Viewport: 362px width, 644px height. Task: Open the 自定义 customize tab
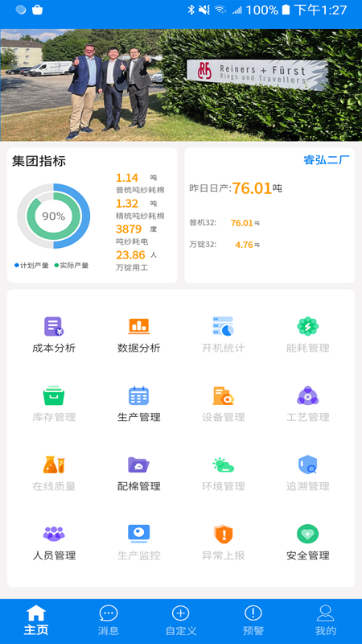(x=181, y=620)
